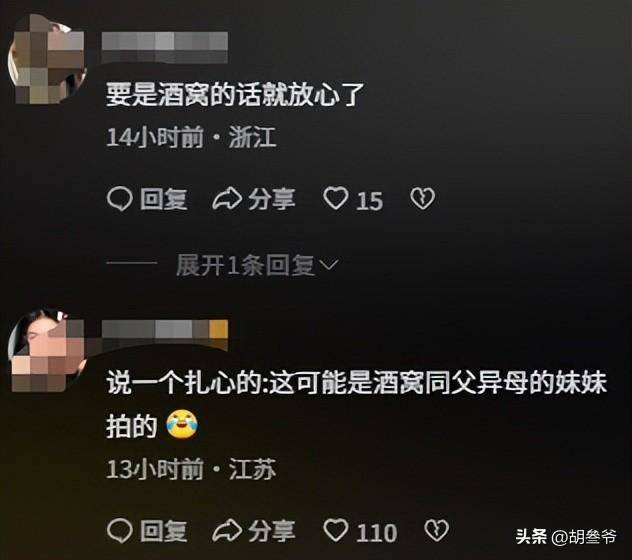Click the share arrow icon on Jiangsu comment
632x560 pixels.
pos(227,531)
